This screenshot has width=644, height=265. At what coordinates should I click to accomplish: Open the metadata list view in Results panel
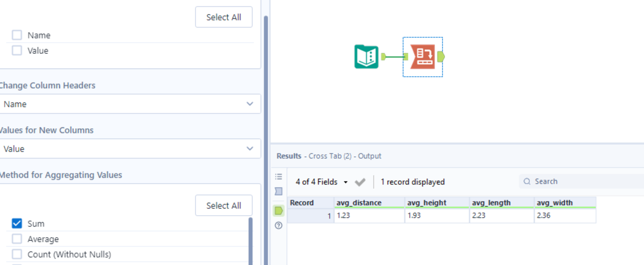(x=278, y=177)
